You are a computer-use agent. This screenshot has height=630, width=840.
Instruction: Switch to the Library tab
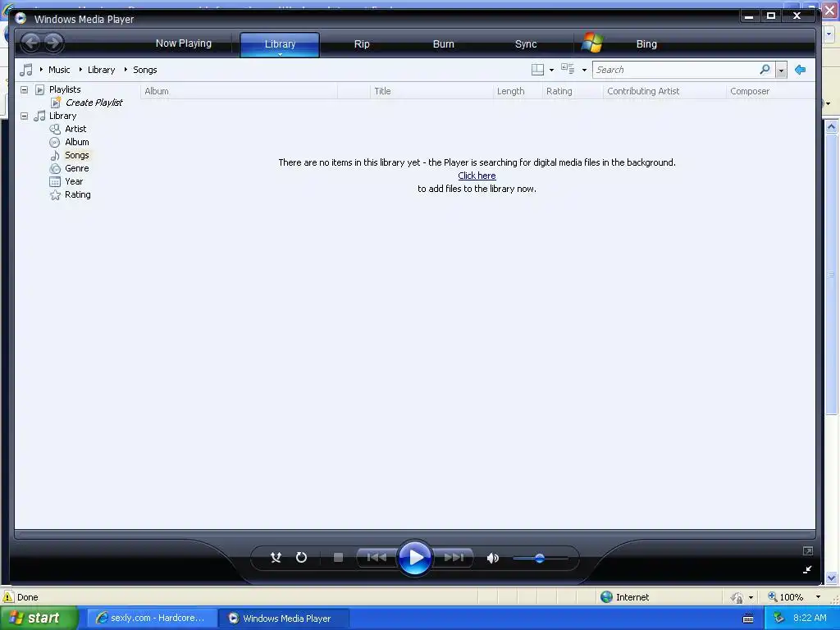pyautogui.click(x=280, y=44)
